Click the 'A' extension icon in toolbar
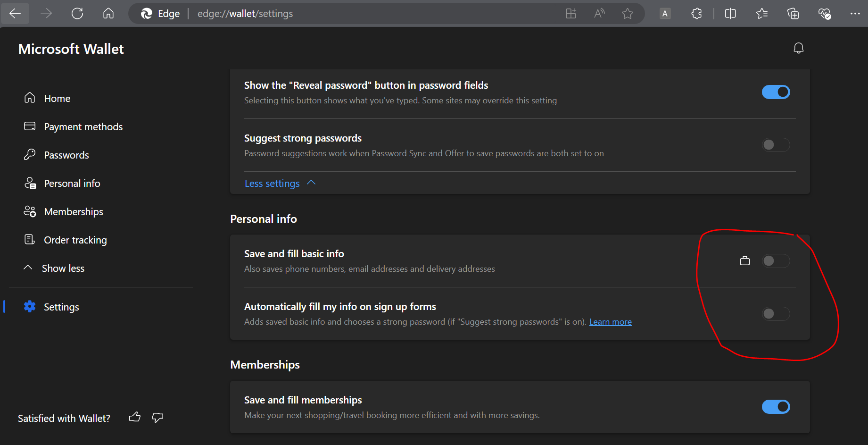 coord(665,14)
